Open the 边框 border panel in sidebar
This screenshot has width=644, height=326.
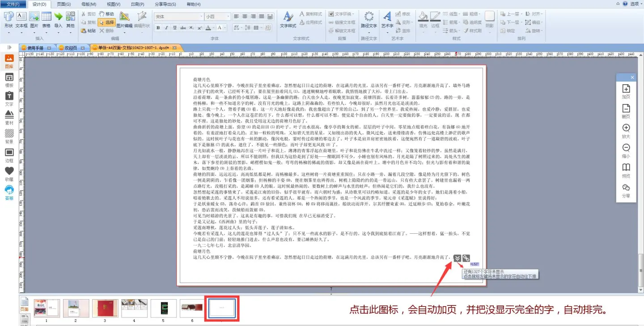point(9,155)
